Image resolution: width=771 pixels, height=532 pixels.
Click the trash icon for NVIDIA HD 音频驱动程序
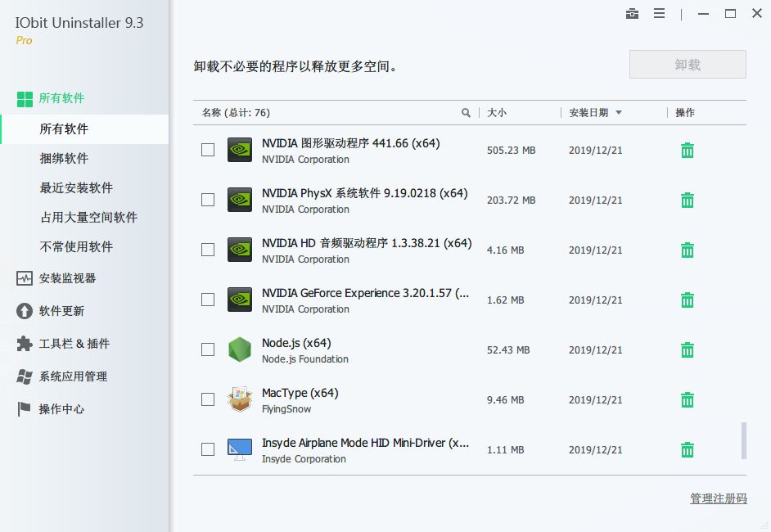pos(687,250)
